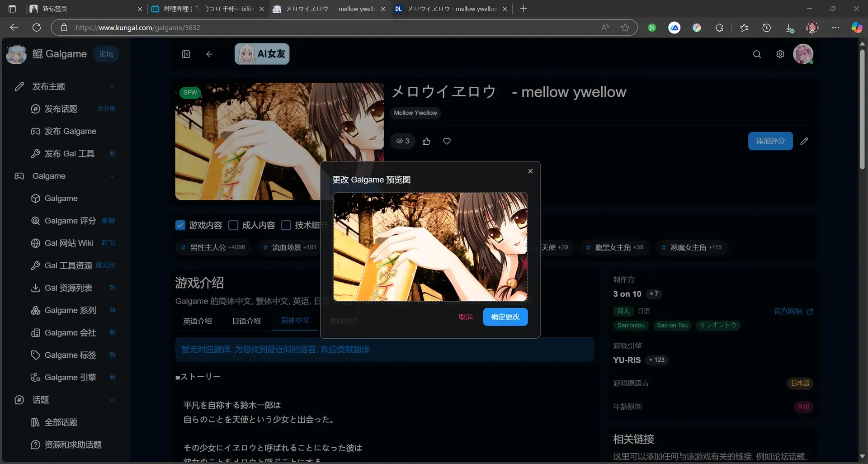868x464 pixels.
Task: Open site search magnifier icon
Action: point(757,54)
